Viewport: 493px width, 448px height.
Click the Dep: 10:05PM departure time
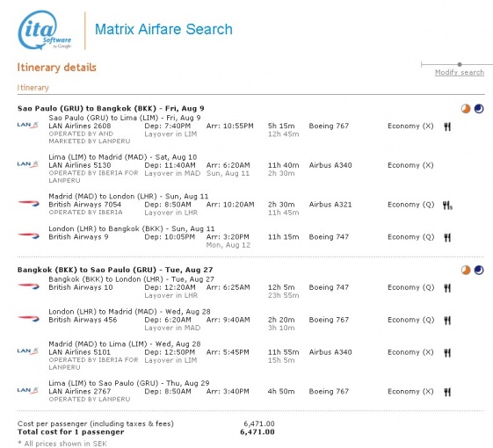pos(170,237)
